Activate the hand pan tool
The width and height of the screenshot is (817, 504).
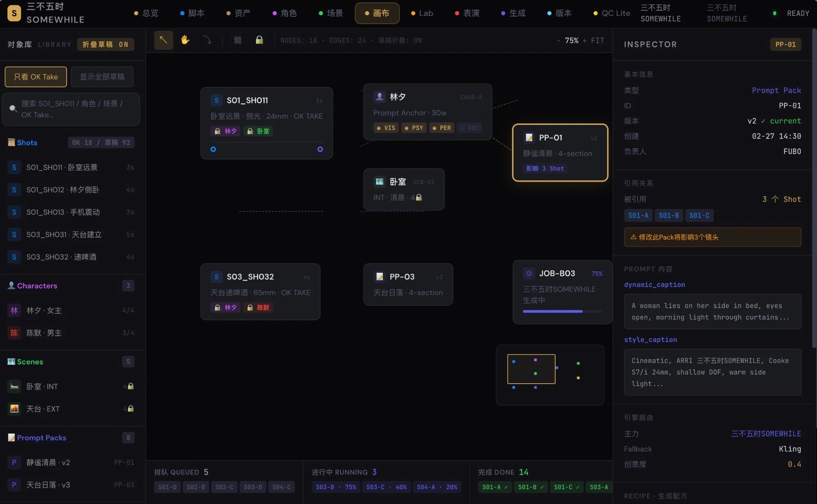[x=185, y=40]
